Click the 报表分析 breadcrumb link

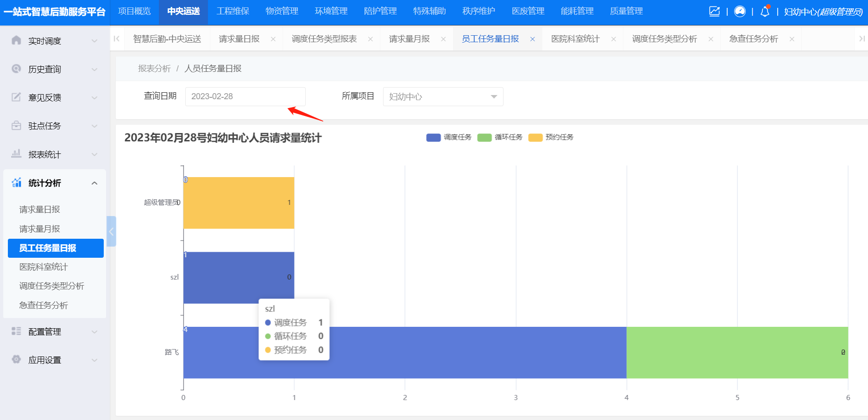tap(154, 69)
